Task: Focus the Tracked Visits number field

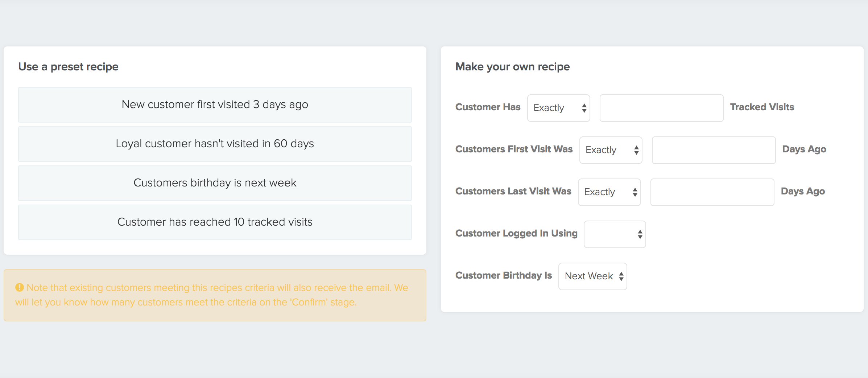Action: (661, 108)
